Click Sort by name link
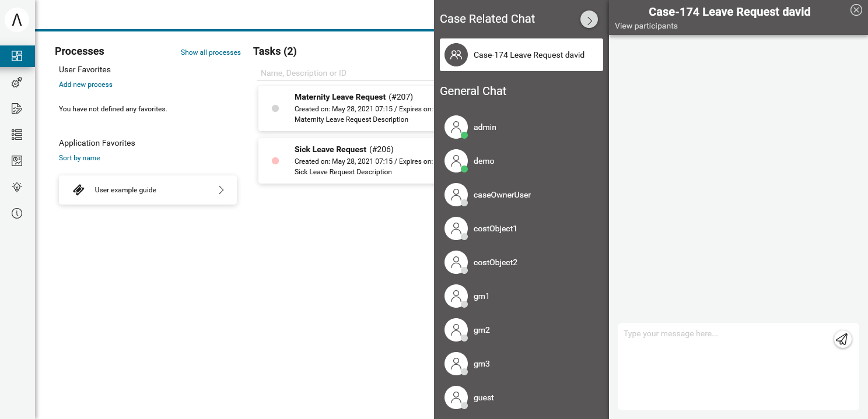The image size is (868, 419). 79,158
